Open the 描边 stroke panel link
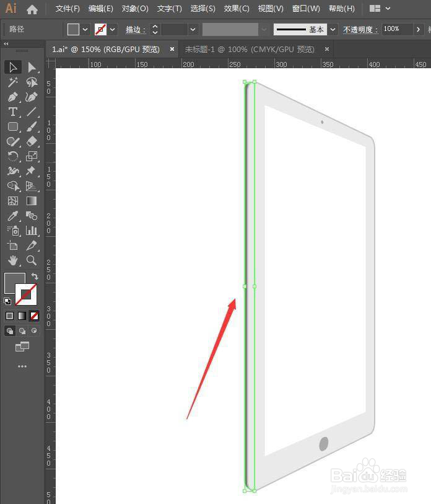The height and width of the screenshot is (504, 431). click(135, 30)
